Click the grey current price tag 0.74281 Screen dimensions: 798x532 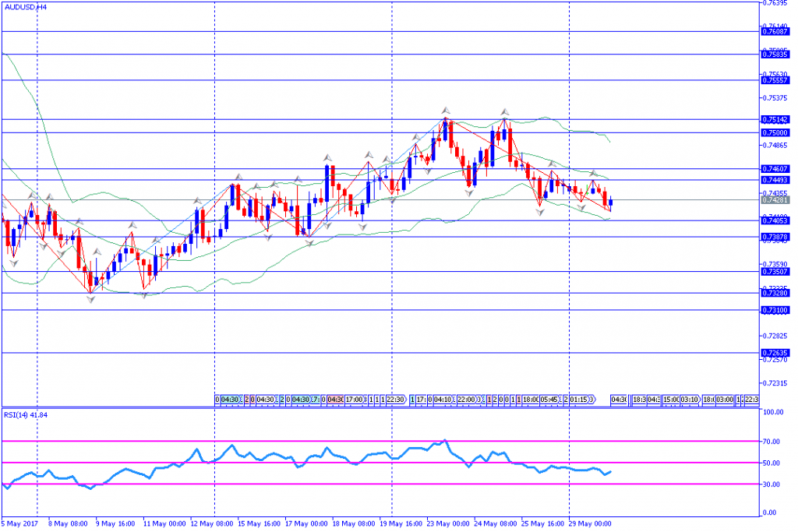(775, 200)
